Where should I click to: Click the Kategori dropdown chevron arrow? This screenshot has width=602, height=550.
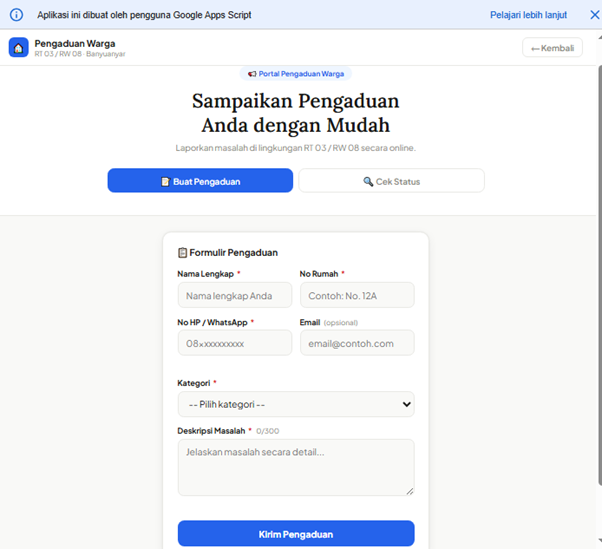406,404
